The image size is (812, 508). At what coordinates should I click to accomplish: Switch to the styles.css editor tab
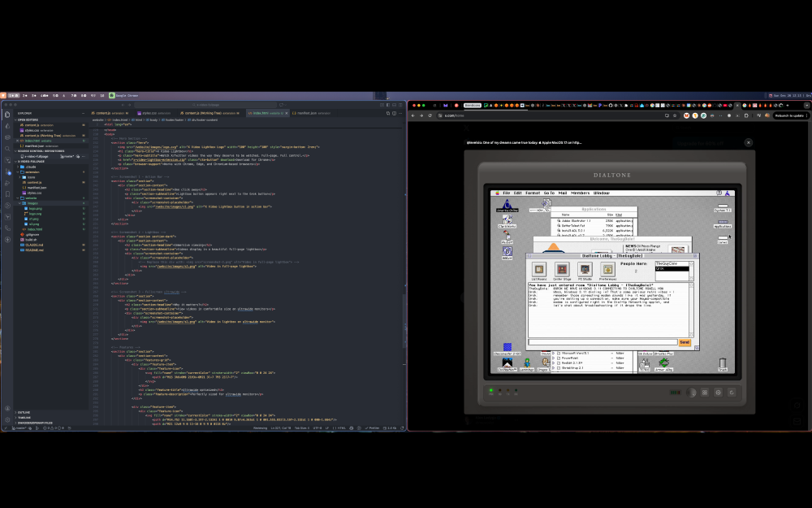(148, 114)
